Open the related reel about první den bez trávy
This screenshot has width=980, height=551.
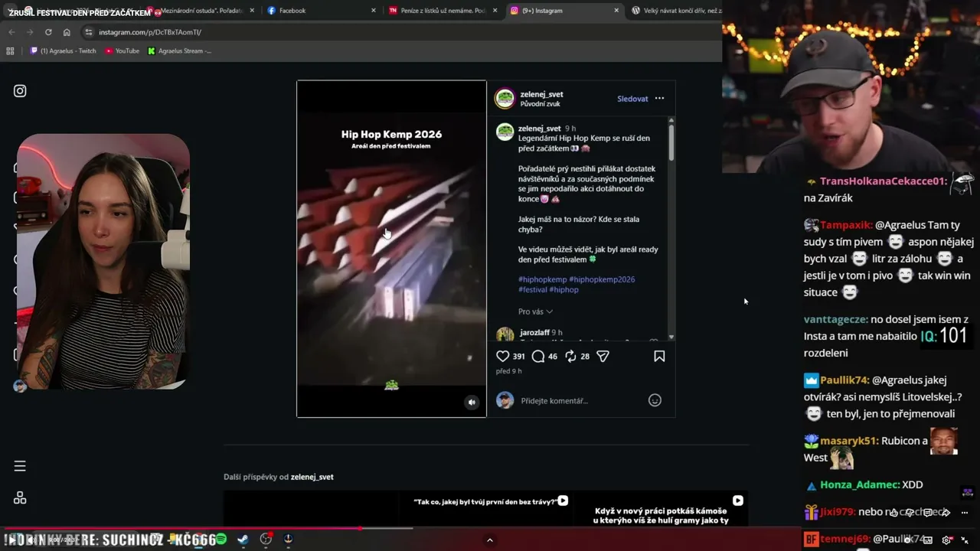(x=486, y=508)
